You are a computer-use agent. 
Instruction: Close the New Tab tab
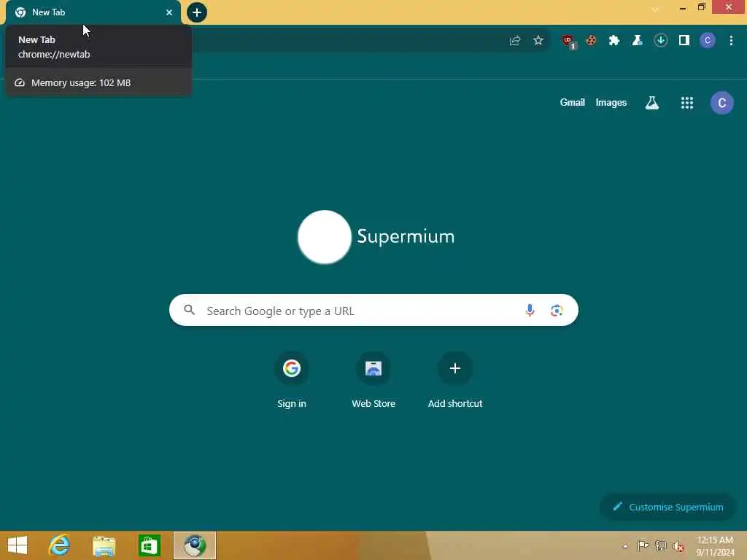169,12
